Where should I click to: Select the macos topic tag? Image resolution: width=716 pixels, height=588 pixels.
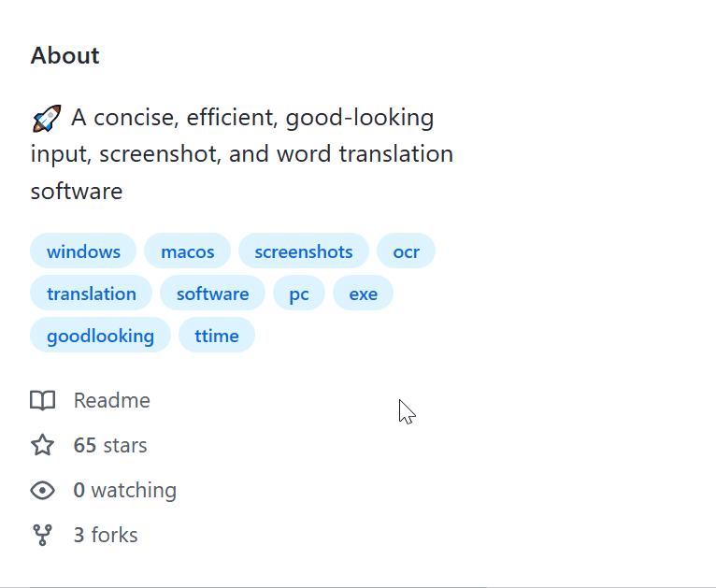point(187,251)
